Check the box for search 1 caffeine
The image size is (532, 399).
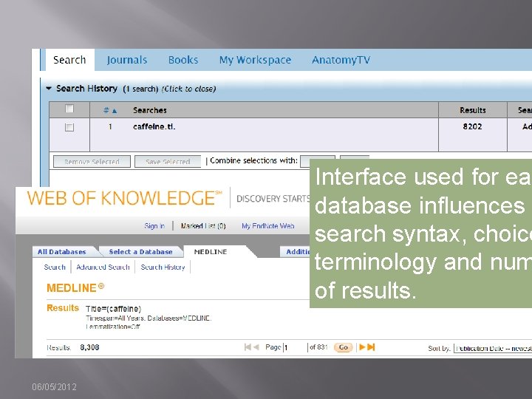tap(69, 127)
